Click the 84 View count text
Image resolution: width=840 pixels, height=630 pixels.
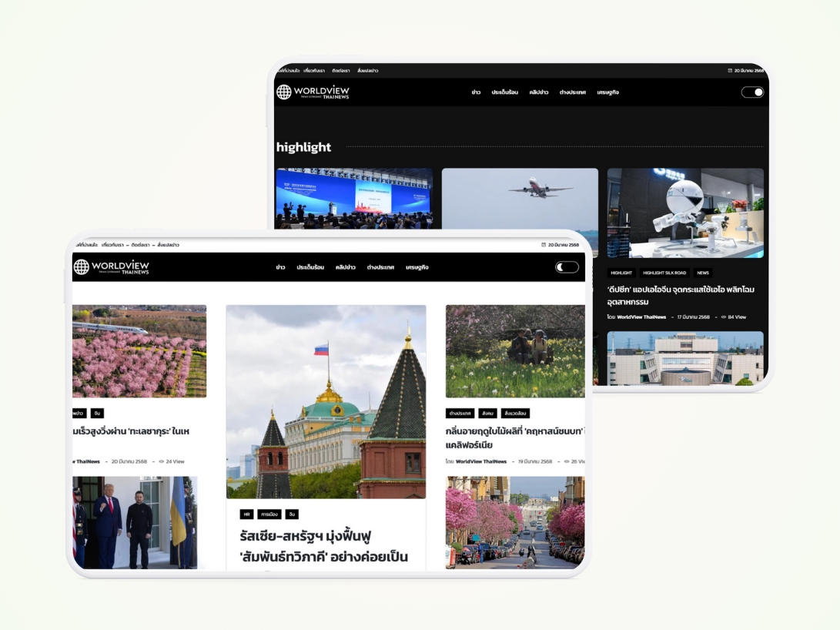click(737, 317)
